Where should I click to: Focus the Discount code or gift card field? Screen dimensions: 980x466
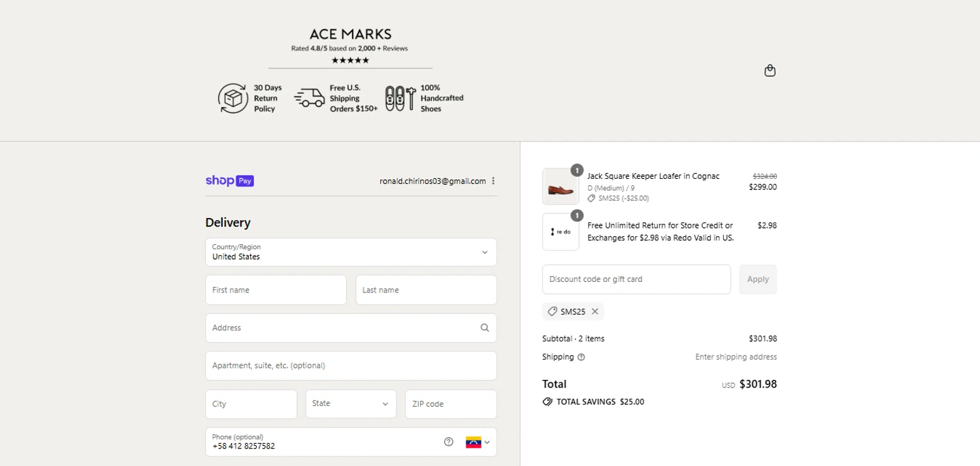pos(636,279)
